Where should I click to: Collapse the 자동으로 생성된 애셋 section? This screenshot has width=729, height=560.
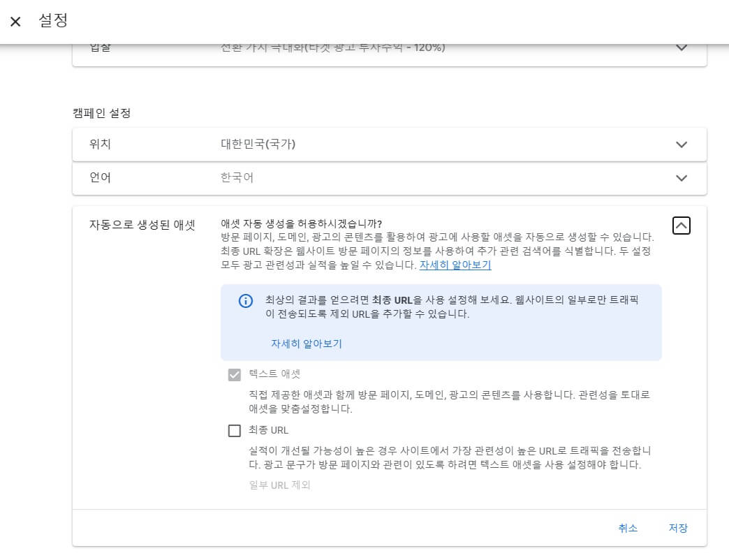point(681,226)
